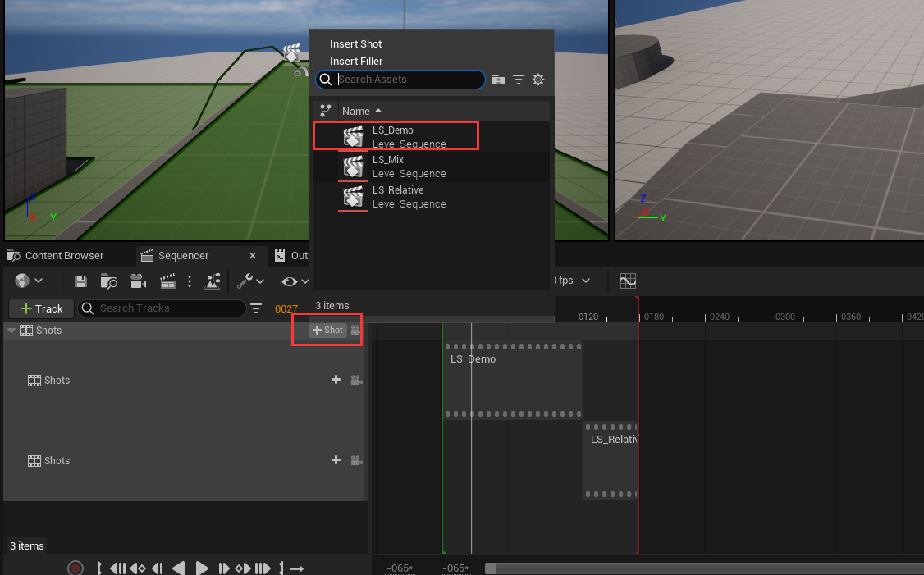Collapse the Shots track group
The height and width of the screenshot is (575, 924).
tap(11, 331)
